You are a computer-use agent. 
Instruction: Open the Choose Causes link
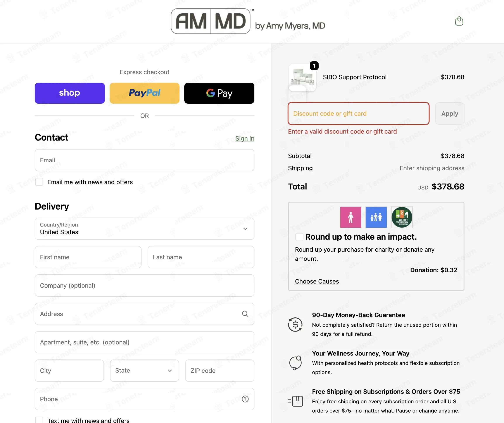click(x=317, y=281)
